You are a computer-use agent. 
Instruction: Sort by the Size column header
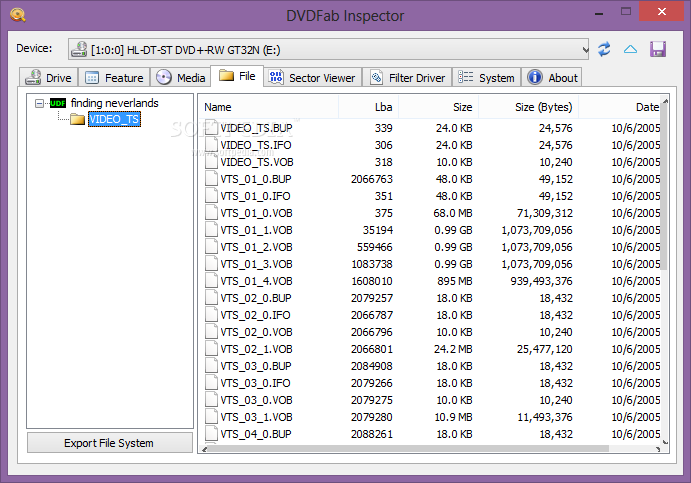[x=438, y=107]
